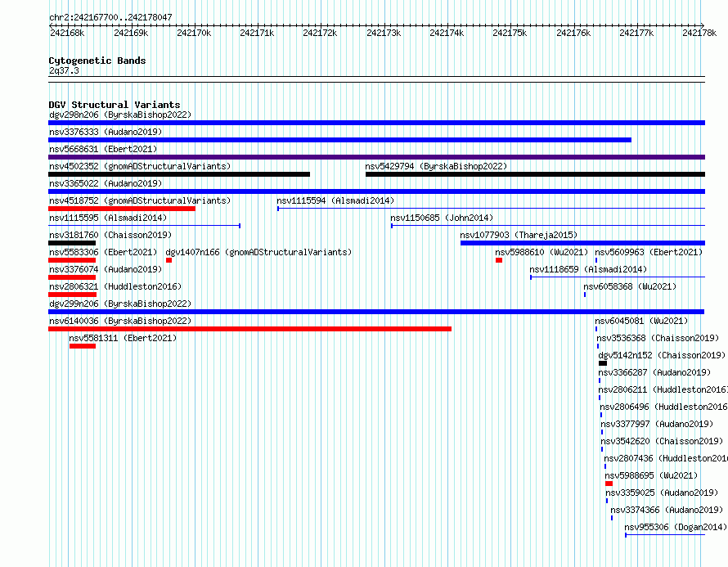The height and width of the screenshot is (567, 728).
Task: Select the nsv5668631 (Ebert2021) label
Action: (x=103, y=149)
